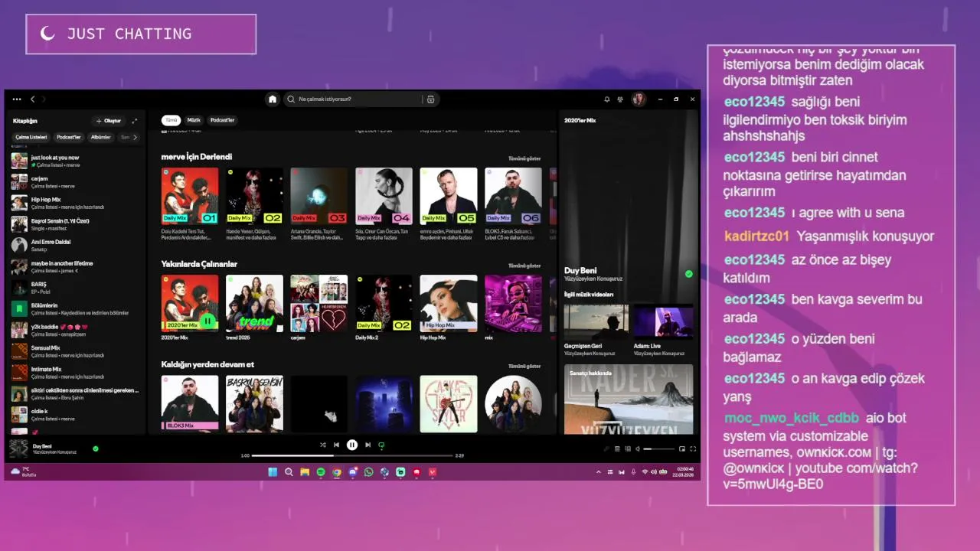980x551 pixels.
Task: Pause 2020'ler Mix from its cover
Action: tap(207, 321)
